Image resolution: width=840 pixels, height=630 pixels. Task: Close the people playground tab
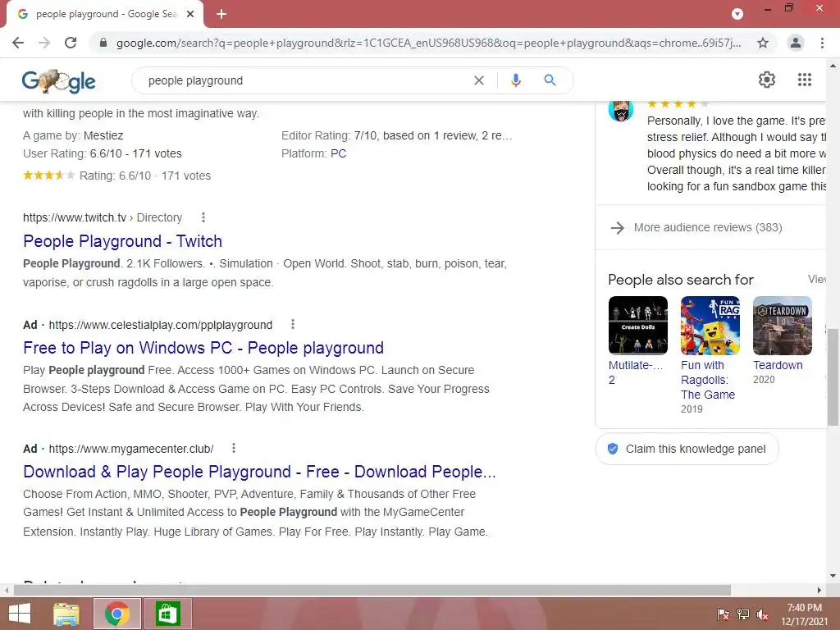[x=190, y=14]
